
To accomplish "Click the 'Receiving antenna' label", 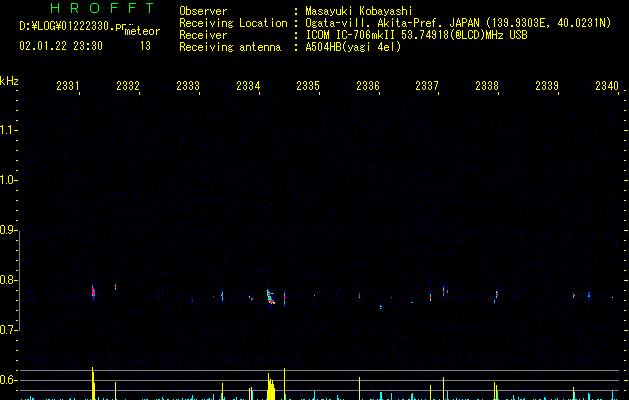I will tap(230, 47).
